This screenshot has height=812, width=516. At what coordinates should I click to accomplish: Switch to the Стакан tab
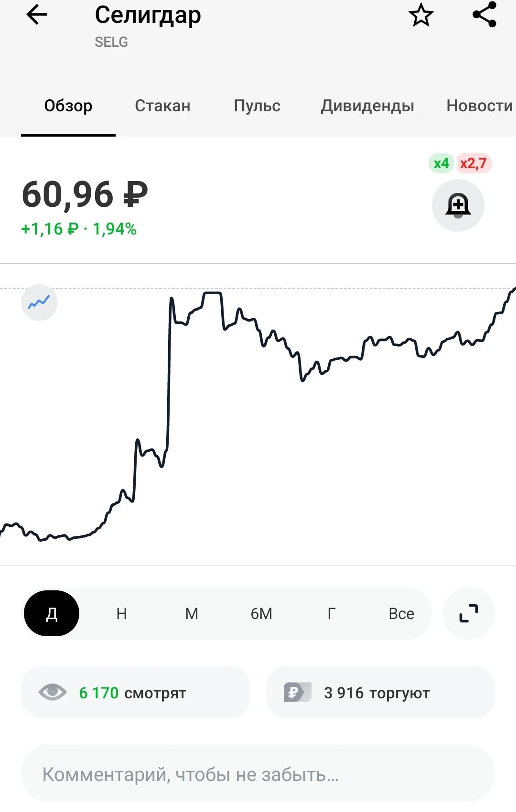pos(162,106)
